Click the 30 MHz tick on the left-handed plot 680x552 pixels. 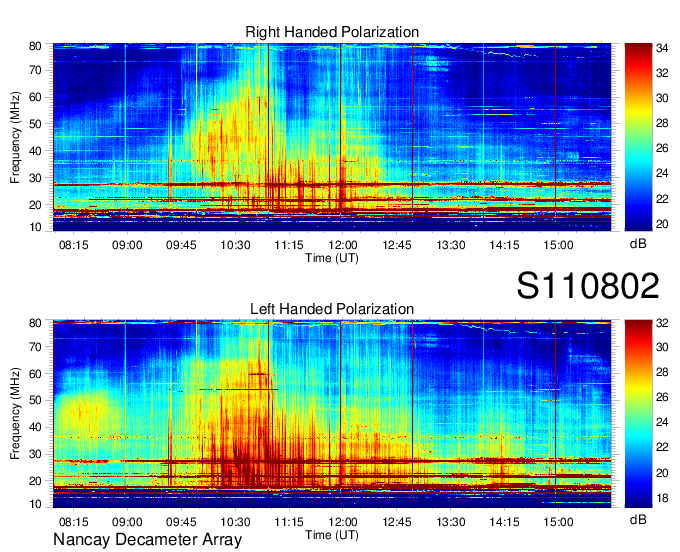tap(35, 454)
